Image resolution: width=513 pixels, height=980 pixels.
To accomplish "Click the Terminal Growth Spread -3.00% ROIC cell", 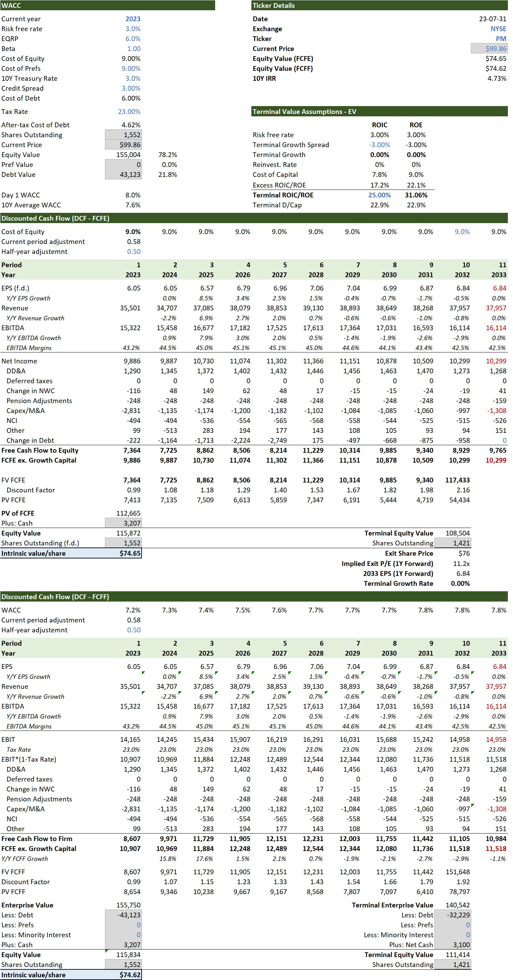I will coord(379,145).
